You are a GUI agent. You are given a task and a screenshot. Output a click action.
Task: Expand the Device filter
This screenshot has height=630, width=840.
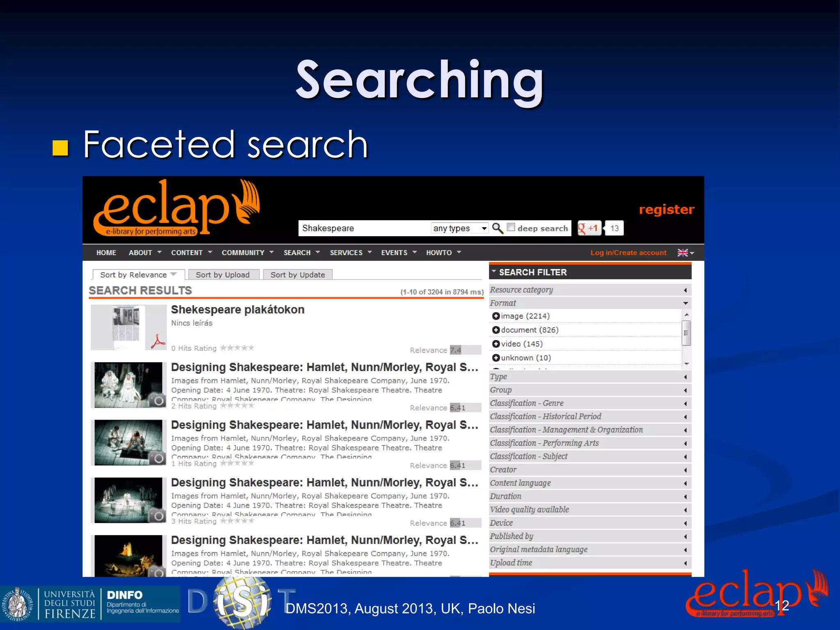coord(590,523)
